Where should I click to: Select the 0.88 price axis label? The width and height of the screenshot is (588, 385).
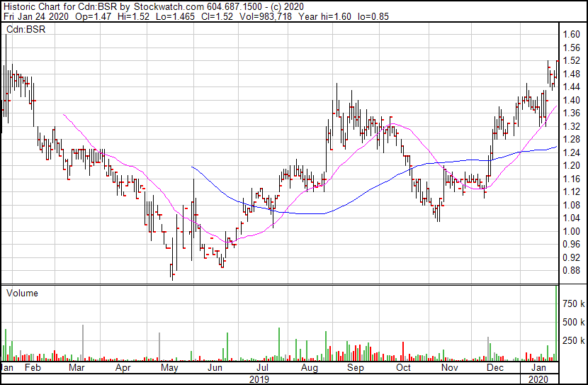[572, 271]
